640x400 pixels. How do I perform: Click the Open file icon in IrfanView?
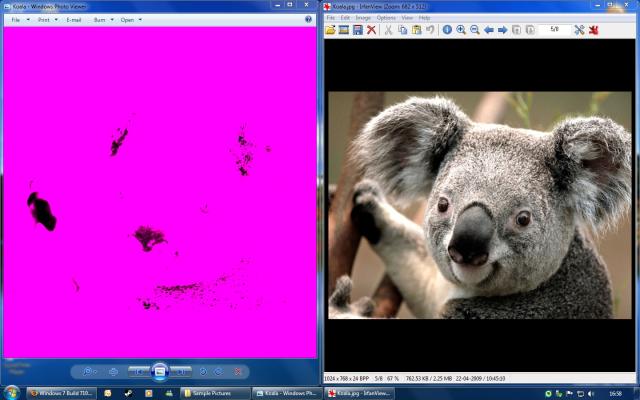(330, 30)
